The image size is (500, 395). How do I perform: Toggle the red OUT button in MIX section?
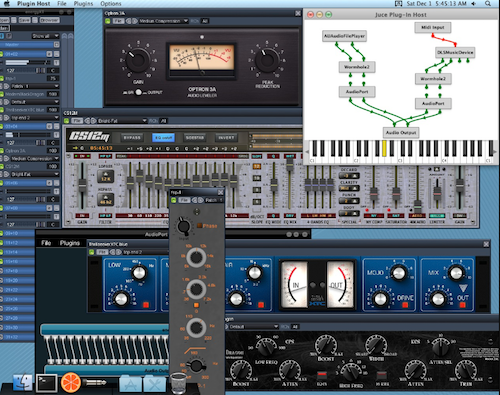coord(462,305)
